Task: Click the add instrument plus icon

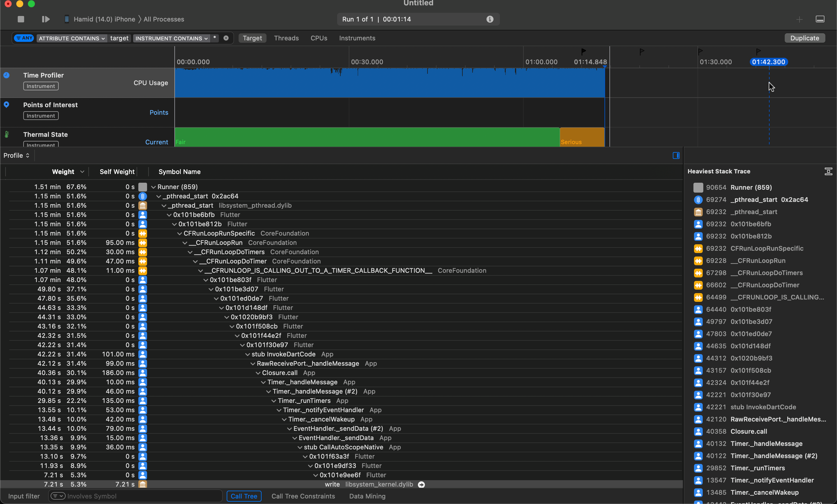Action: click(x=799, y=20)
